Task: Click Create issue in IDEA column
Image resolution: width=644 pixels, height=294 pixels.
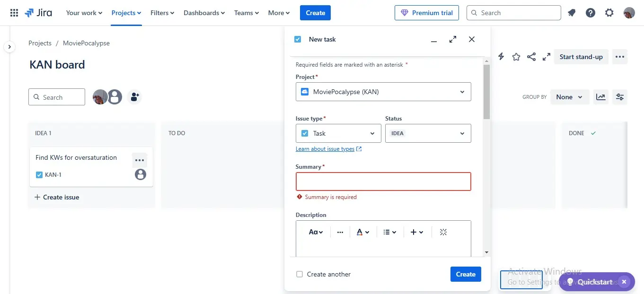Action: coord(57,197)
